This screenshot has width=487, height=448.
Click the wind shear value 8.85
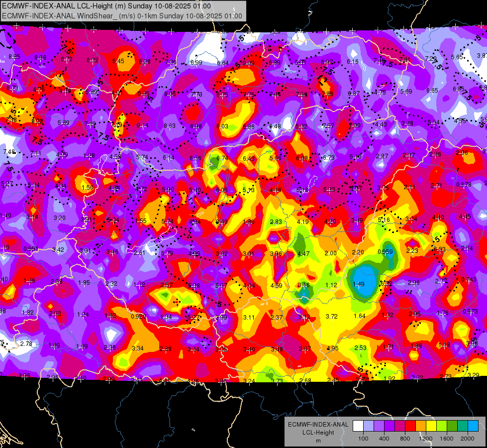click(14, 57)
